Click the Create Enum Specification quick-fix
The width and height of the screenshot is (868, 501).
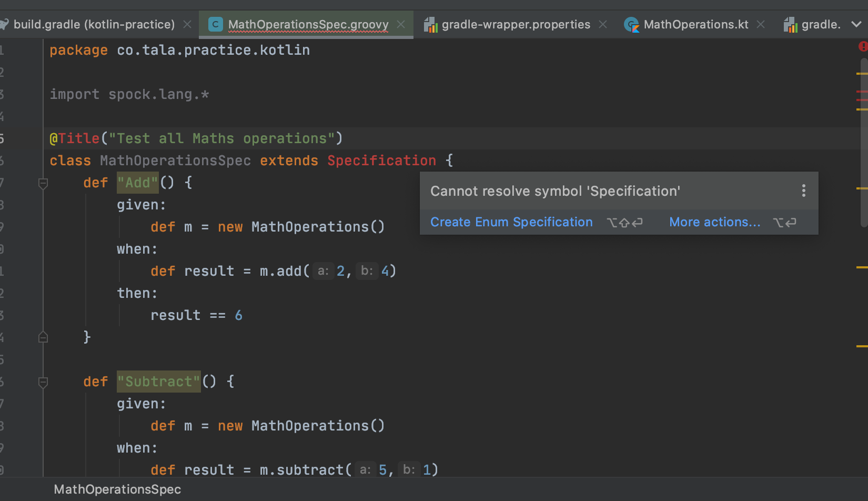511,222
